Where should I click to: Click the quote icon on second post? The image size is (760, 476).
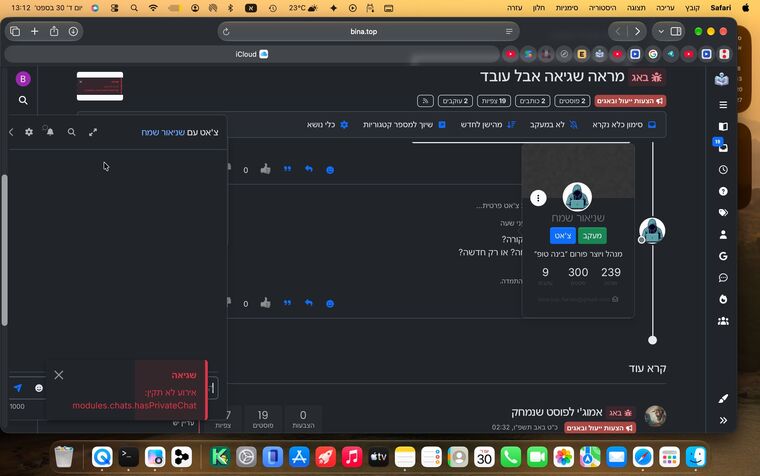point(287,303)
